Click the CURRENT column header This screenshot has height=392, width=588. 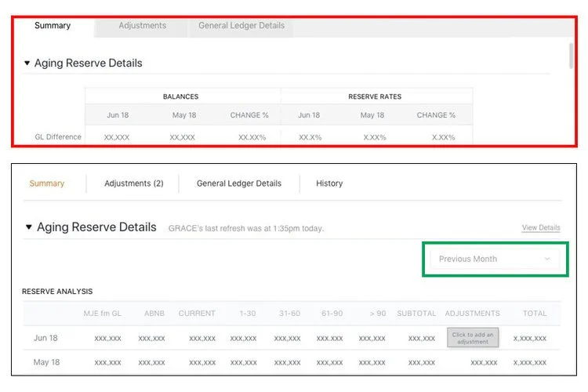point(197,314)
